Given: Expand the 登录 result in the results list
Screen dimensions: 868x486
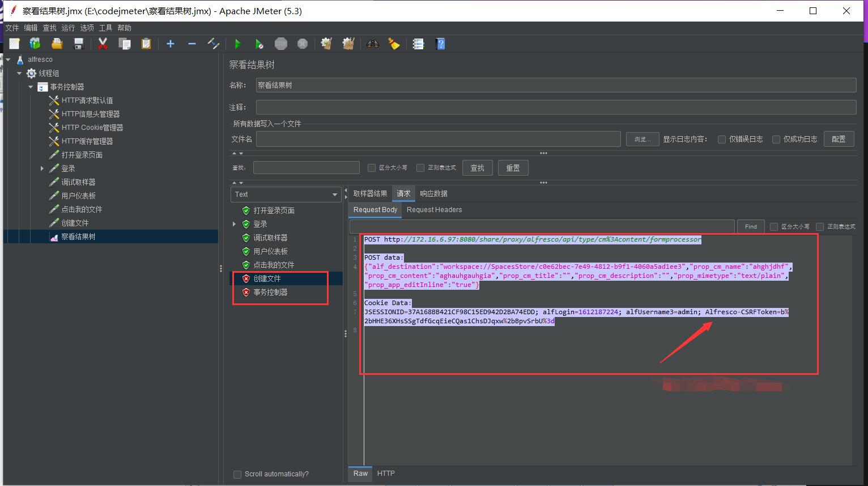Looking at the screenshot, I should [235, 224].
